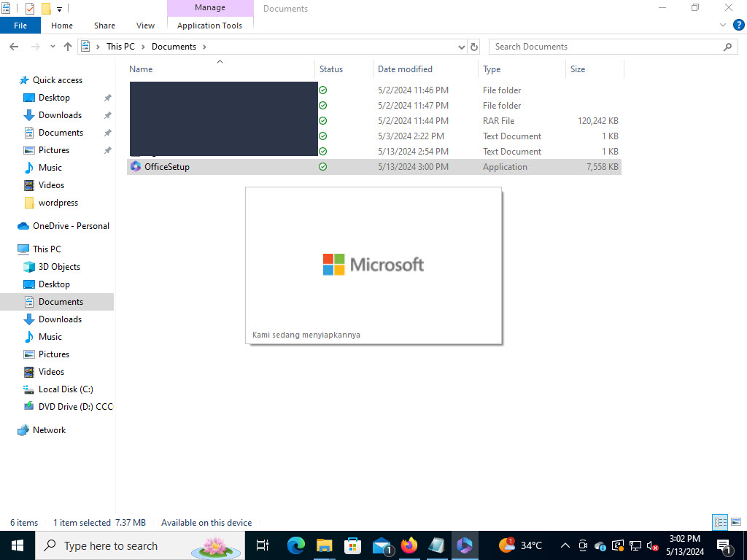Click the OneDrive cloud icon in system tray

tap(600, 545)
